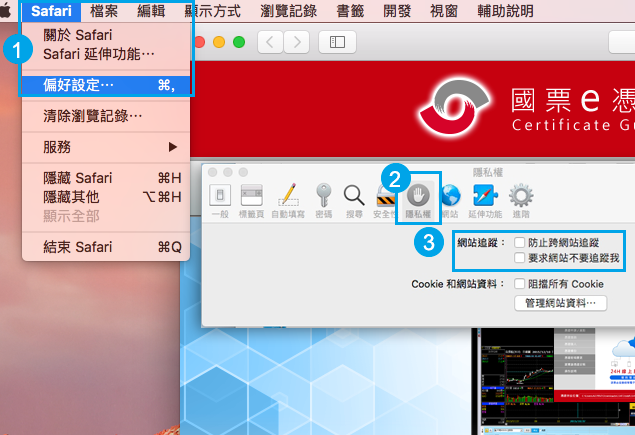Viewport: 635px width, 435px height.
Task: Choose Safari 延伸功能 menu entry
Action: coord(106,54)
